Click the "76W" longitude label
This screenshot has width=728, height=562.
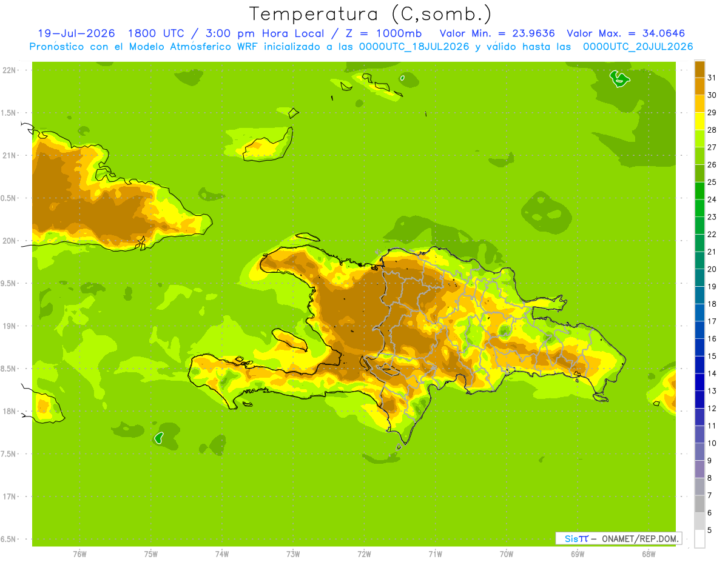click(x=79, y=554)
